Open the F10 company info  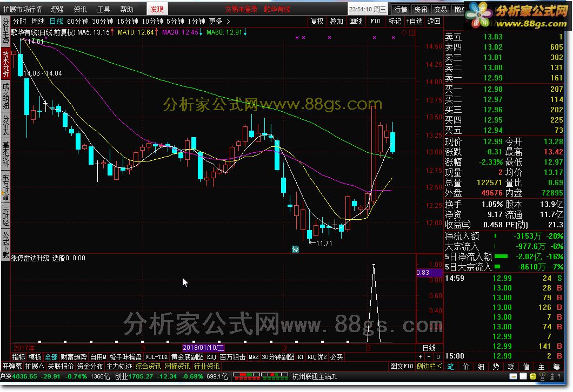(x=375, y=22)
